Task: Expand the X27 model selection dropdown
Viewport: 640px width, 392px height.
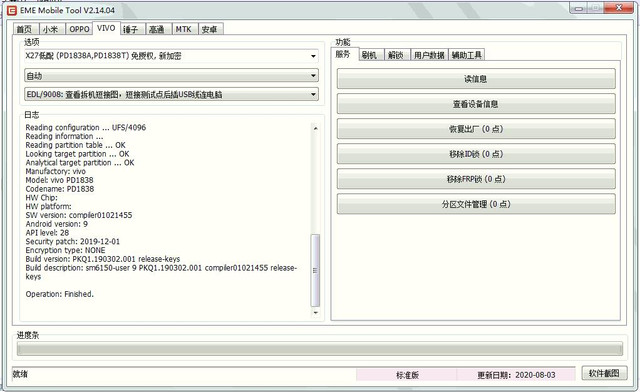Action: [x=171, y=56]
